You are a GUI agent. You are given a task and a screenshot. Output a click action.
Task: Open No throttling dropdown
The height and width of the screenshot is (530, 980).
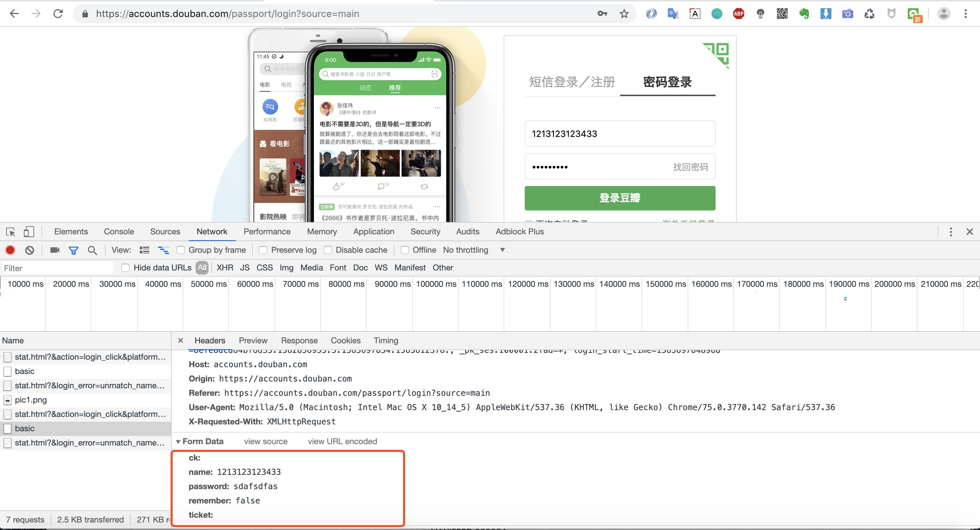click(x=474, y=250)
